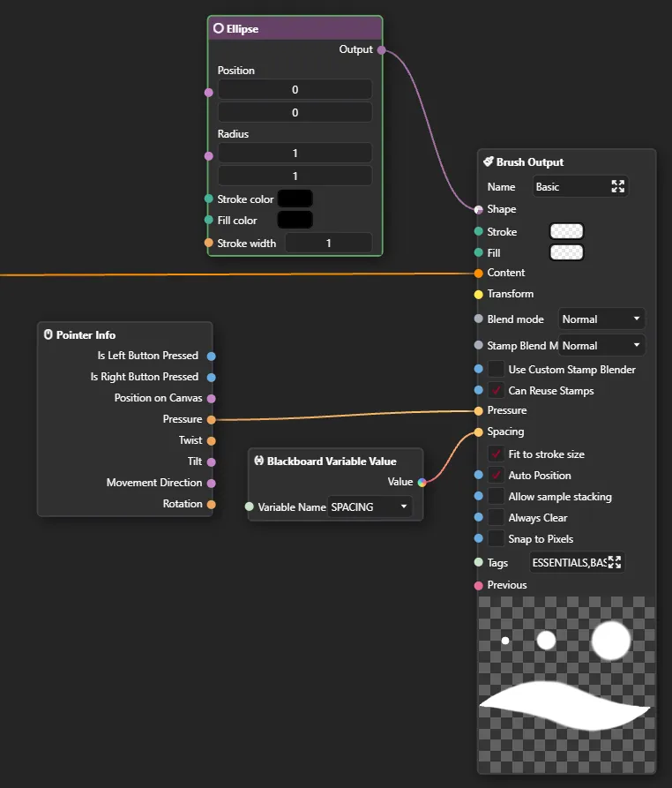Click the Ellipse Output socket
This screenshot has height=788, width=672.
pyautogui.click(x=381, y=50)
